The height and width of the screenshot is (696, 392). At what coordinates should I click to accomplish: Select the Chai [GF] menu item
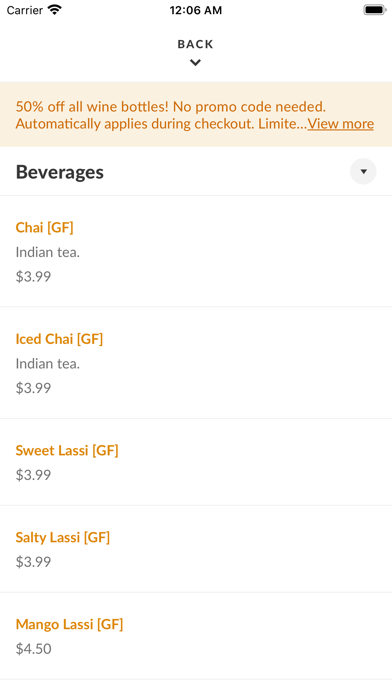(x=196, y=251)
